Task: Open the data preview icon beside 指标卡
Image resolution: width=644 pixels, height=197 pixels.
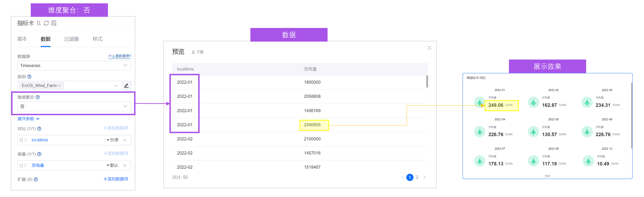Action: click(54, 23)
